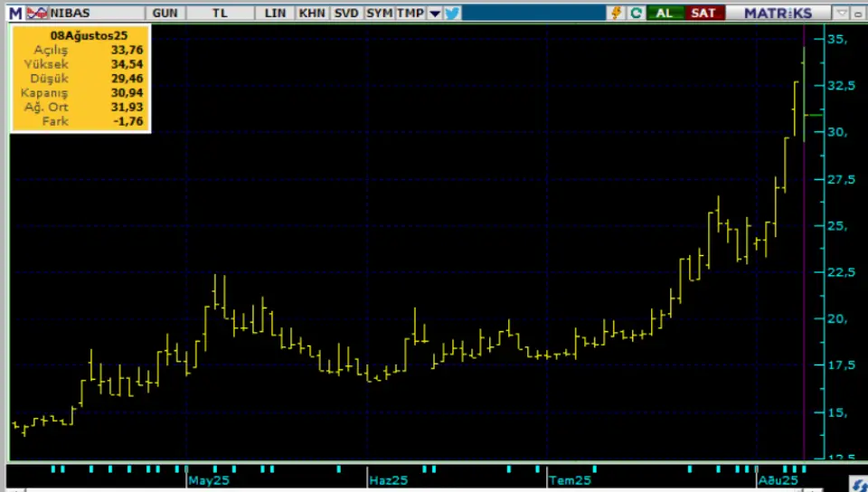This screenshot has width=868, height=492.
Task: Click the MATRIKS logo
Action: [x=778, y=13]
